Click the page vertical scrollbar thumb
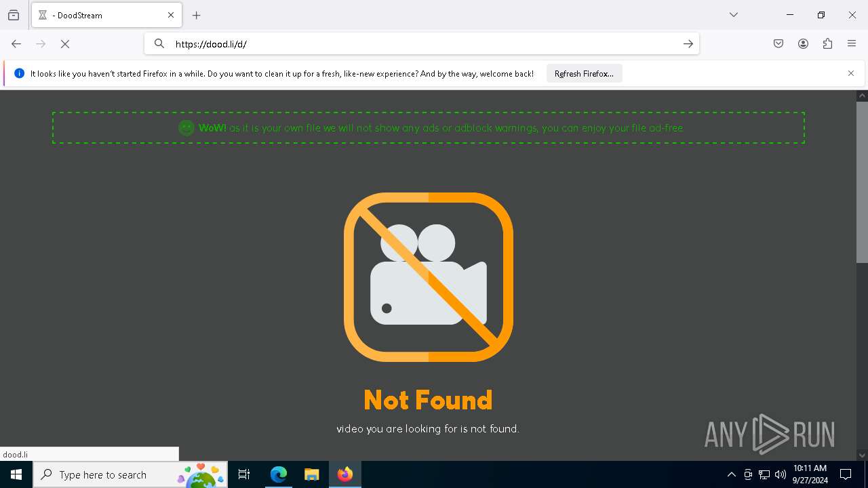Screen dimensions: 868x488 click(x=862, y=182)
